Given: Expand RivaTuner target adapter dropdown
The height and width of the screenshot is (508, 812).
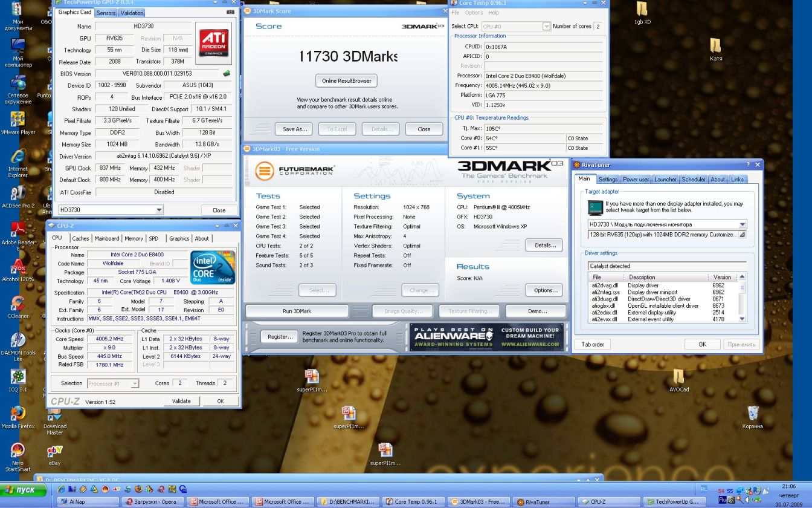Looking at the screenshot, I should [x=667, y=224].
